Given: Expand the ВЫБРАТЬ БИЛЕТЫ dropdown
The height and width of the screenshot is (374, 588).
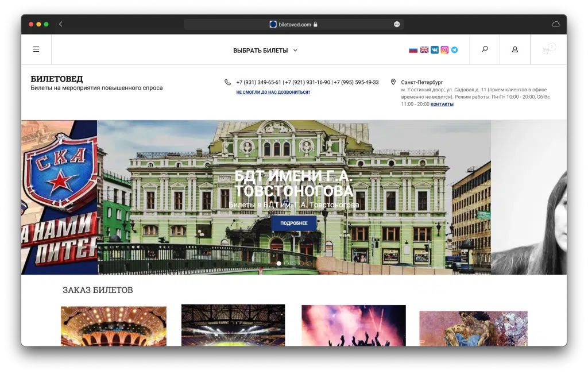Looking at the screenshot, I should pos(265,50).
